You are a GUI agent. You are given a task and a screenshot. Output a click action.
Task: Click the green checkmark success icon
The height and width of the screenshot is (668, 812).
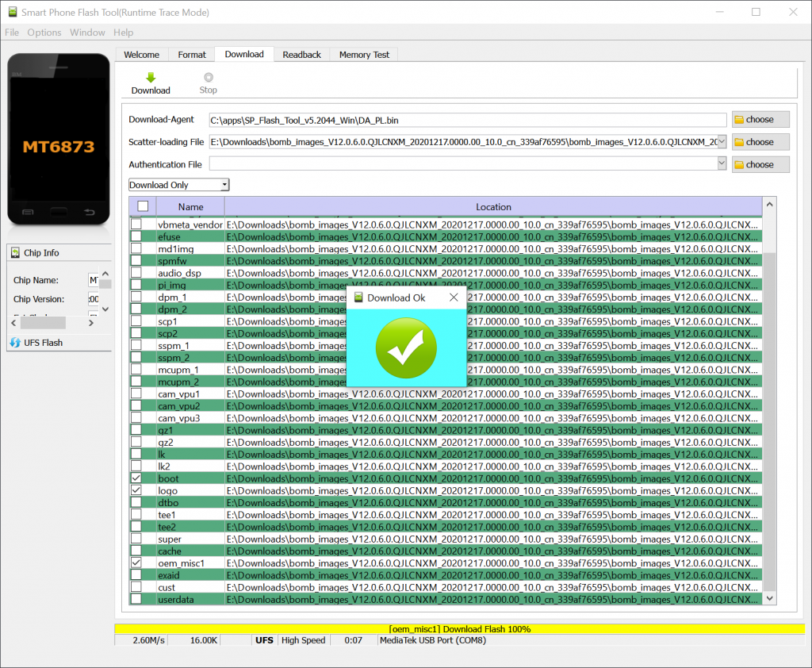click(x=406, y=347)
